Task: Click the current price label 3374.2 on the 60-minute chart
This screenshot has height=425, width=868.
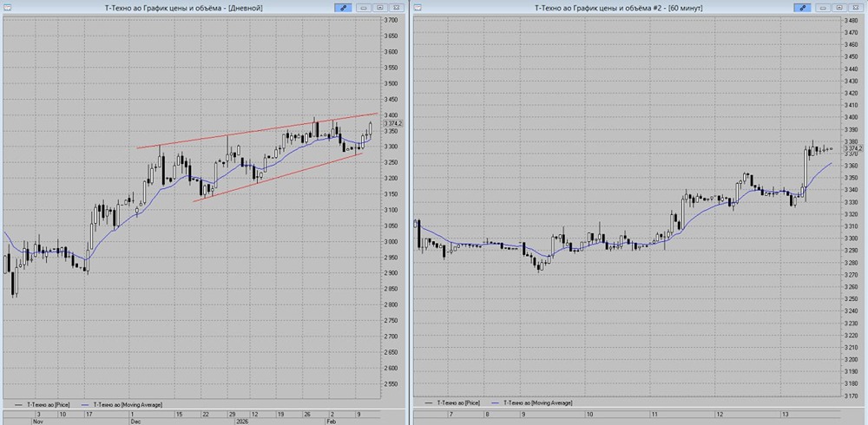Action: coord(853,149)
